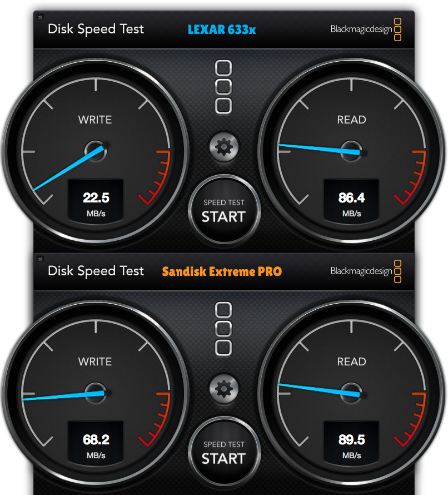The image size is (448, 495).
Task: Click the LEXAR 633x title label
Action: [x=221, y=29]
